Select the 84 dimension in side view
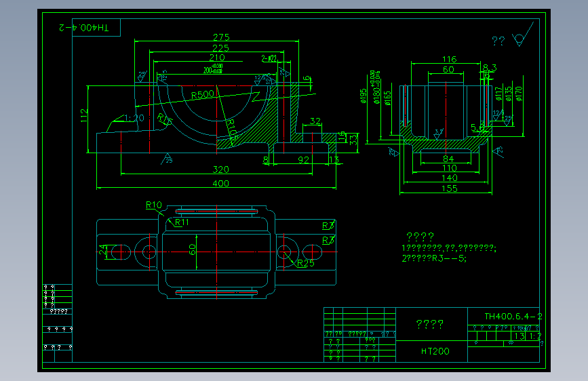Viewport: 588px width, 381px height. pyautogui.click(x=448, y=159)
